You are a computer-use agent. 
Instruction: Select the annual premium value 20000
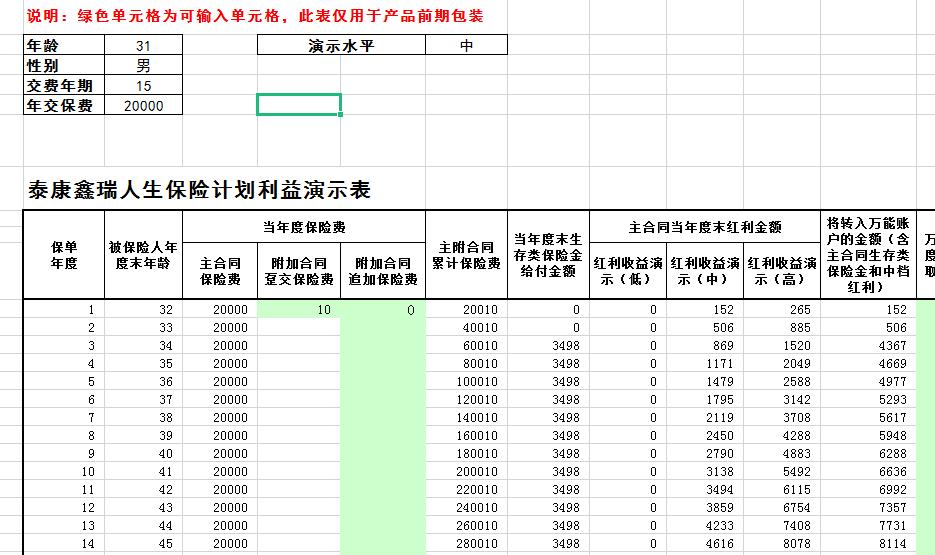(143, 105)
